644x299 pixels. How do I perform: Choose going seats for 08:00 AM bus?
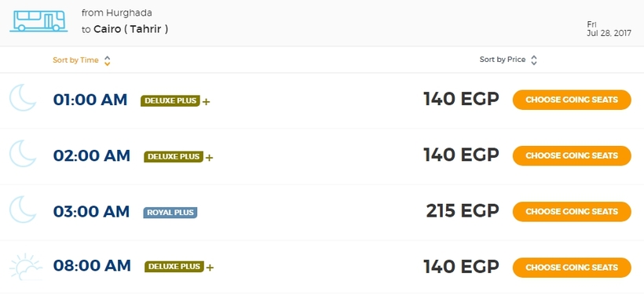coord(572,268)
